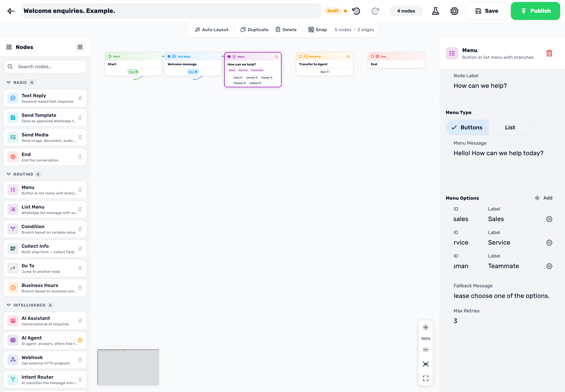Open flow settings gear

[x=454, y=11]
